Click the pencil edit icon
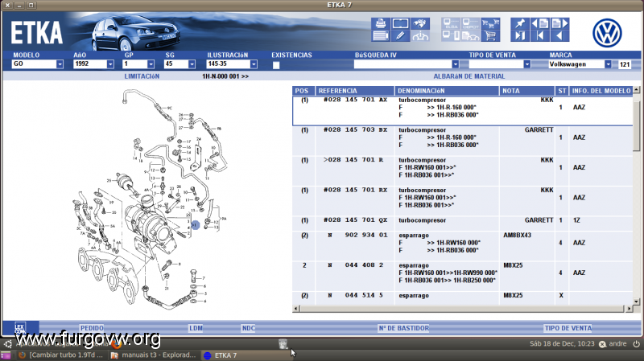The image size is (644, 361). (400, 35)
